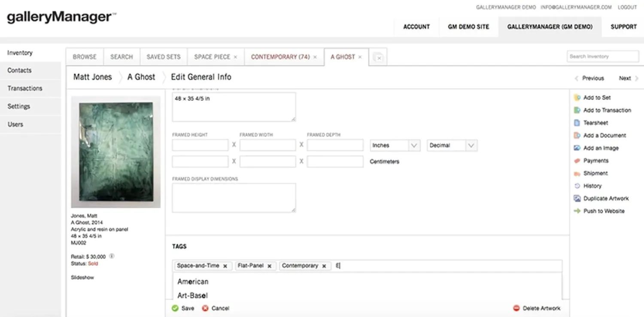Image resolution: width=644 pixels, height=317 pixels.
Task: Click the red Cancel x icon
Action: (x=205, y=308)
